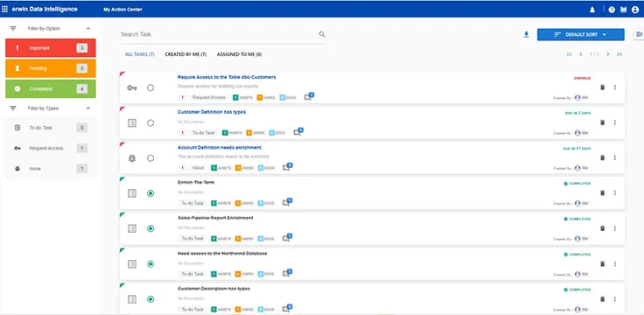The height and width of the screenshot is (315, 644).
Task: Open the Customer Definition has typos title
Action: 212,112
